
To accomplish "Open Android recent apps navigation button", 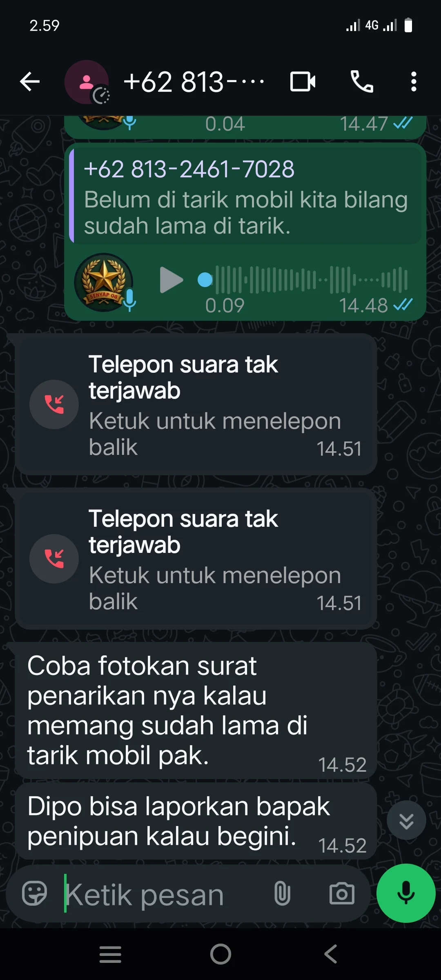I will [110, 954].
